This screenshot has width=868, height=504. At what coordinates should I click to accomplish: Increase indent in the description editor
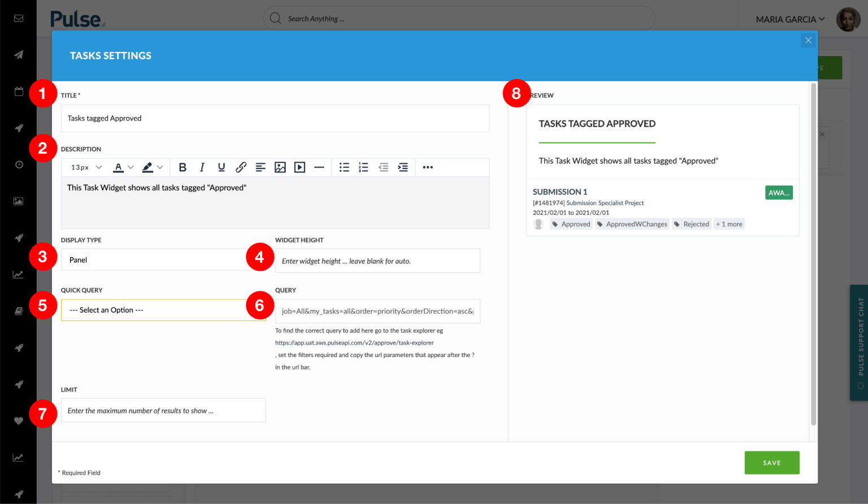(402, 167)
